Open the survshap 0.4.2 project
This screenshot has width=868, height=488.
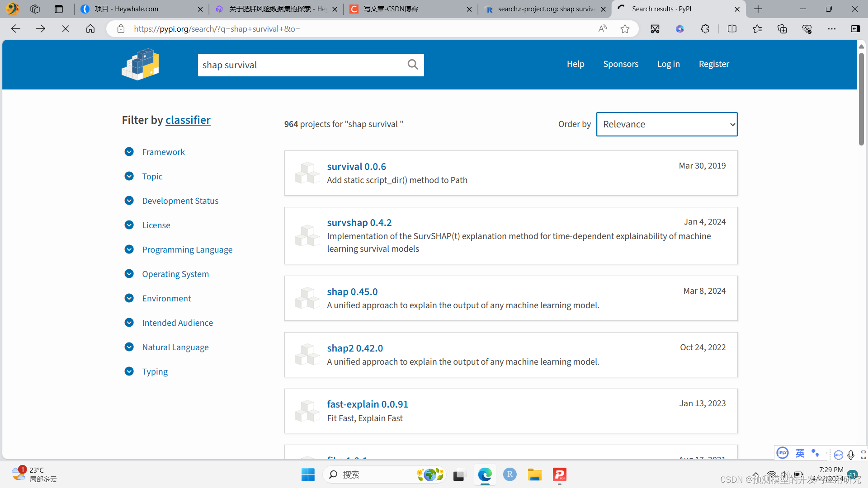[359, 222]
